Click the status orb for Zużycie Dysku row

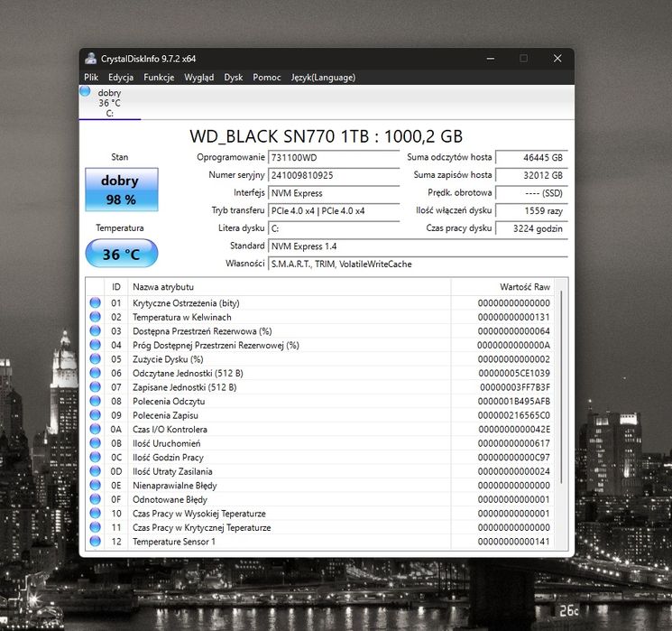tap(95, 359)
